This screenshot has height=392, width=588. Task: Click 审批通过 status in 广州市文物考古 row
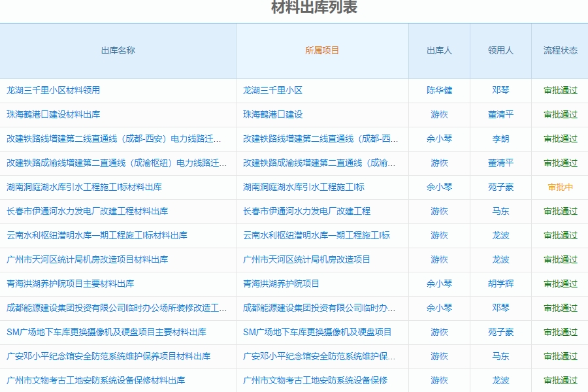pyautogui.click(x=561, y=380)
